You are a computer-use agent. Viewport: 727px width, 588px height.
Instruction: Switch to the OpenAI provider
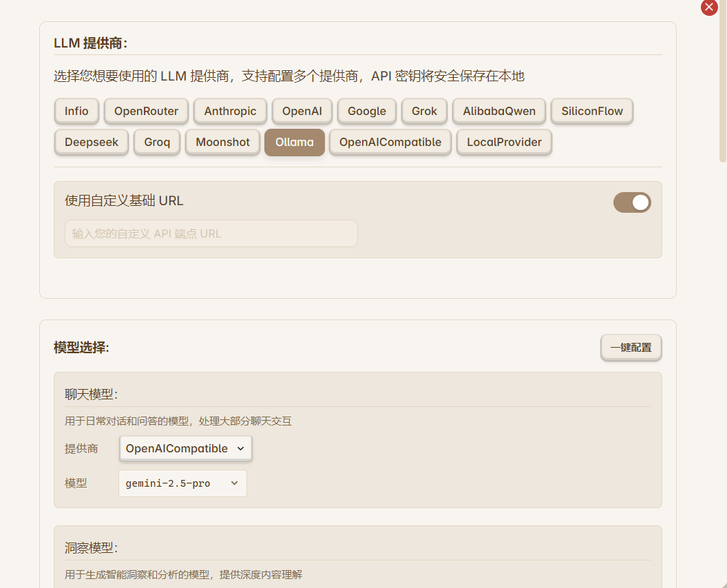pos(302,112)
